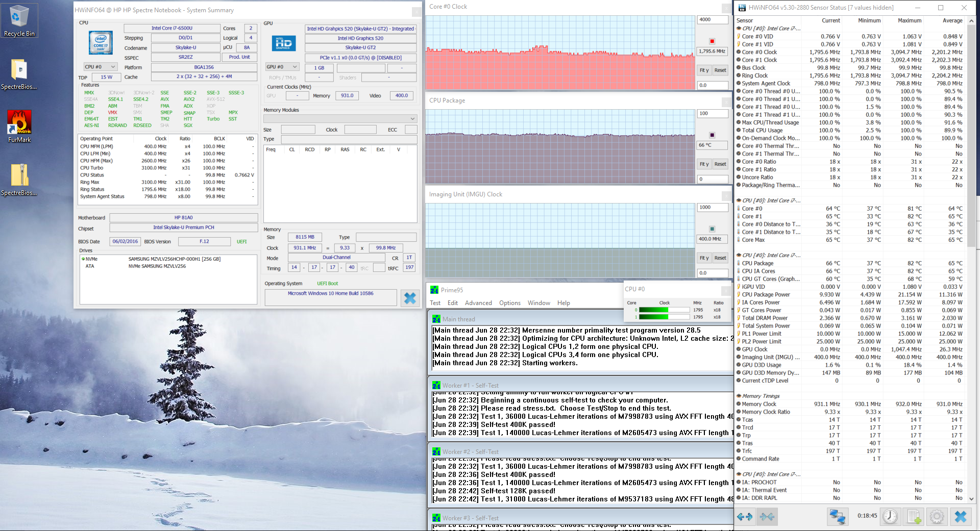Select the GPU D3D Usage sensor row
The width and height of the screenshot is (980, 531).
point(850,365)
